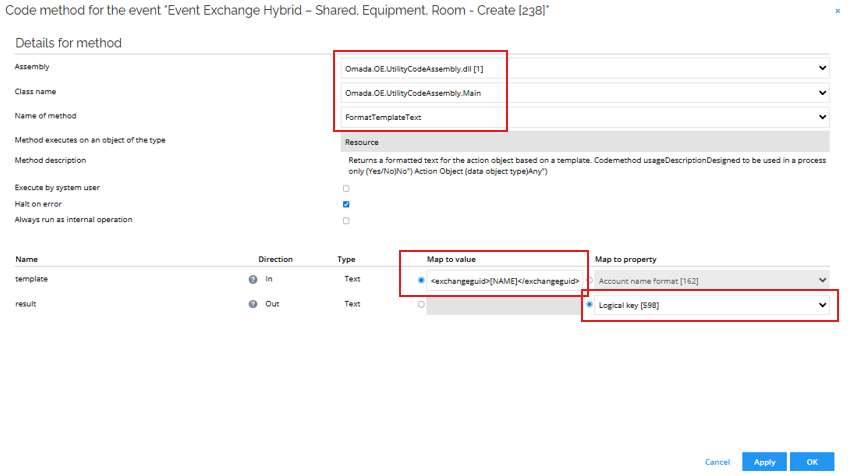The image size is (852, 476).
Task: Click the template Map to value text field
Action: (x=504, y=281)
